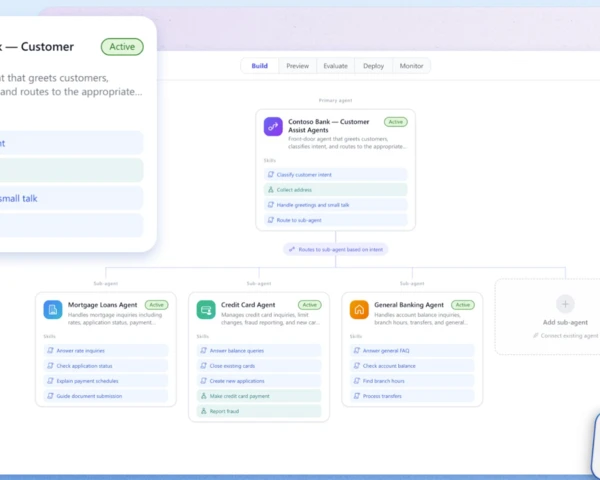Click the Answer rate inquiries skill icon
This screenshot has width=600, height=480.
click(x=50, y=351)
